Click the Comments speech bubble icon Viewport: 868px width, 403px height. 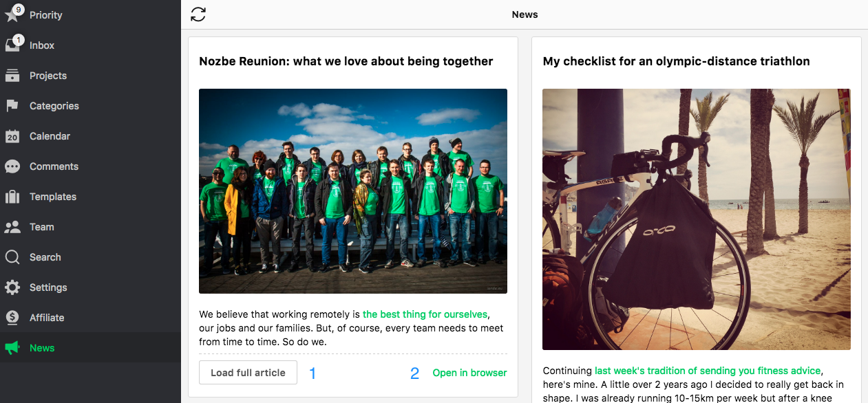(x=12, y=166)
